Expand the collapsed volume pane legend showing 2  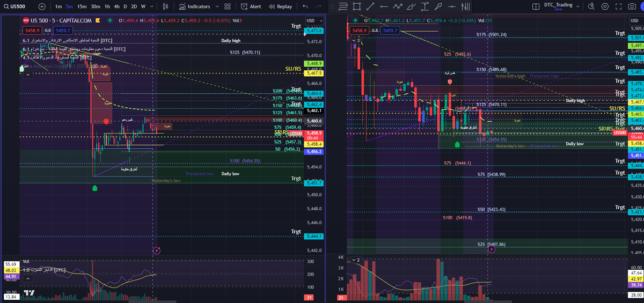[355, 260]
